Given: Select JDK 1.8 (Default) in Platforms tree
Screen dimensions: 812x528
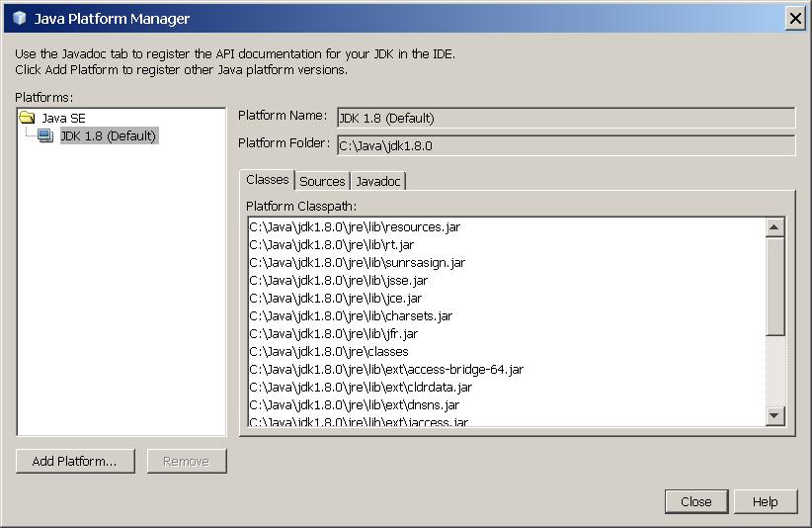Looking at the screenshot, I should tap(109, 135).
